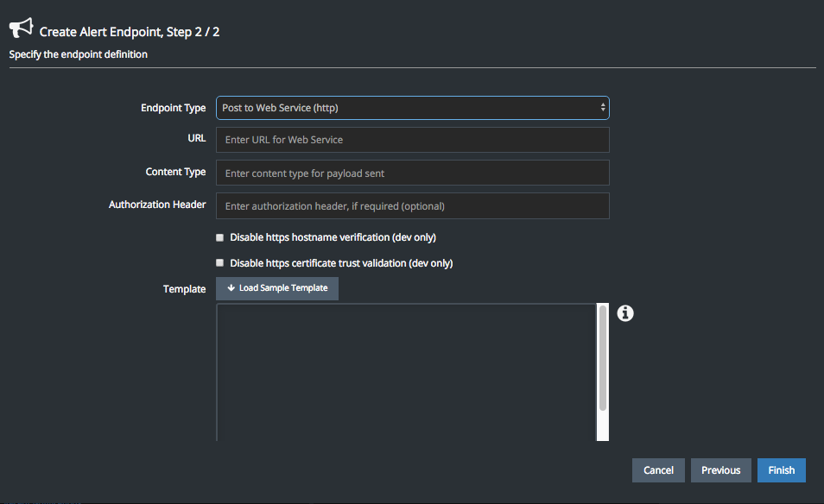
Task: Enable Disable https hostname verification checkbox
Action: tap(220, 237)
